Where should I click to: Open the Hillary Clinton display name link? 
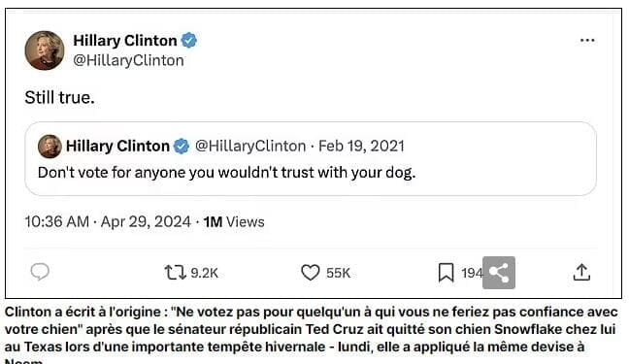125,41
